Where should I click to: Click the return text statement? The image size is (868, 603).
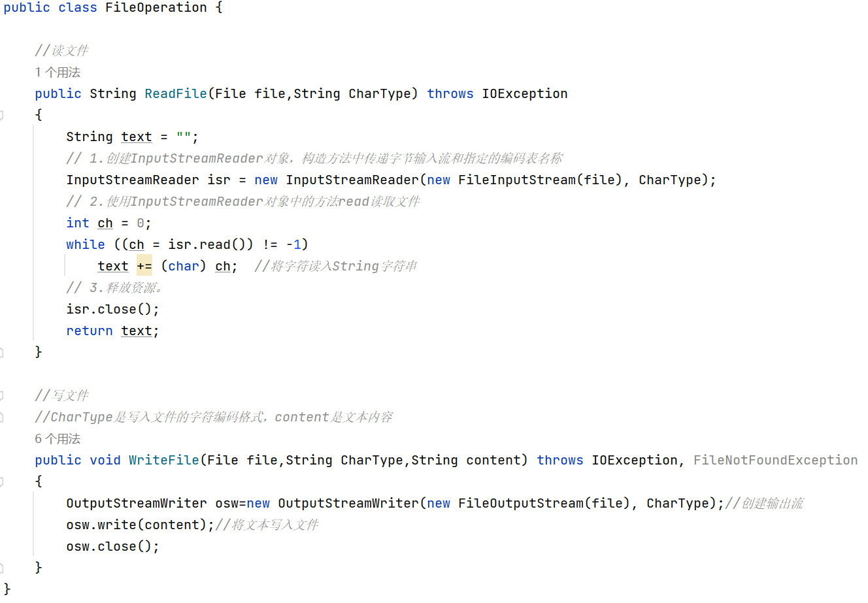pyautogui.click(x=110, y=331)
